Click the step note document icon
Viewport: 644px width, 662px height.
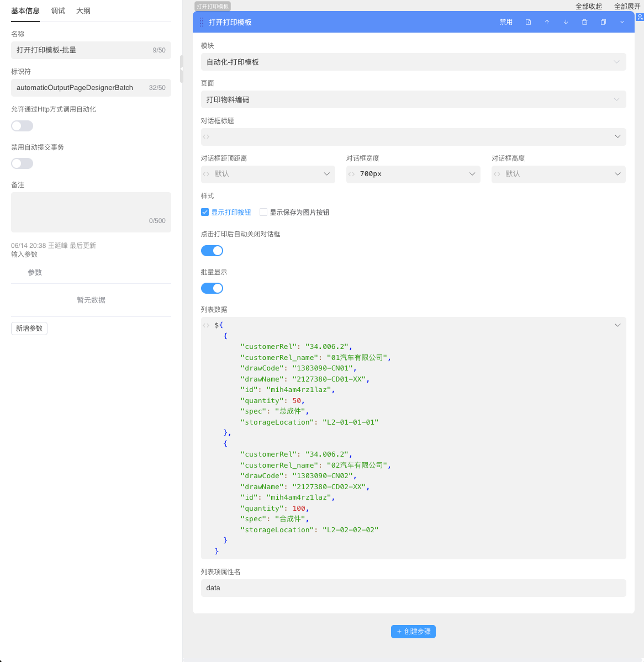(528, 22)
